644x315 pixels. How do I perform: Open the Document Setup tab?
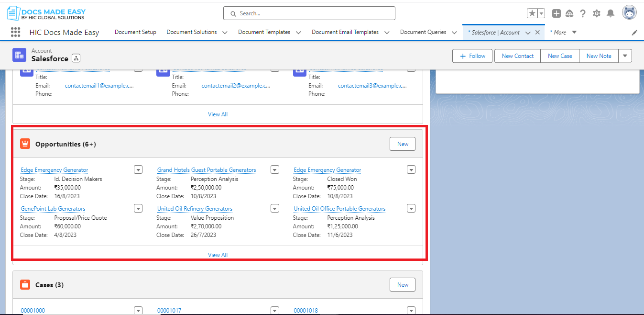[x=135, y=32]
